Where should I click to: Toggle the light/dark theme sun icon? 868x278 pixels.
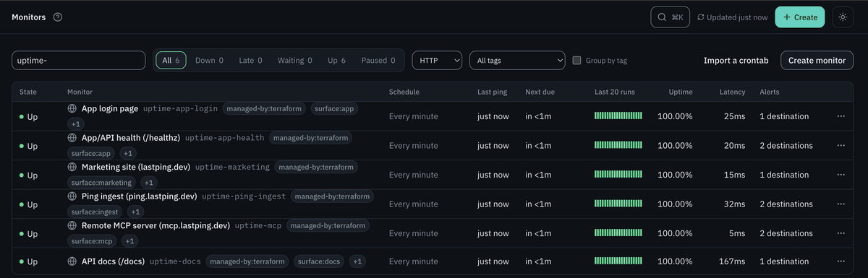843,17
